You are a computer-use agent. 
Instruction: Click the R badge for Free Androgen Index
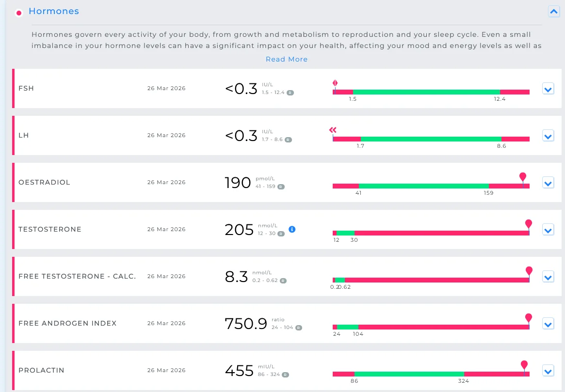pos(299,328)
